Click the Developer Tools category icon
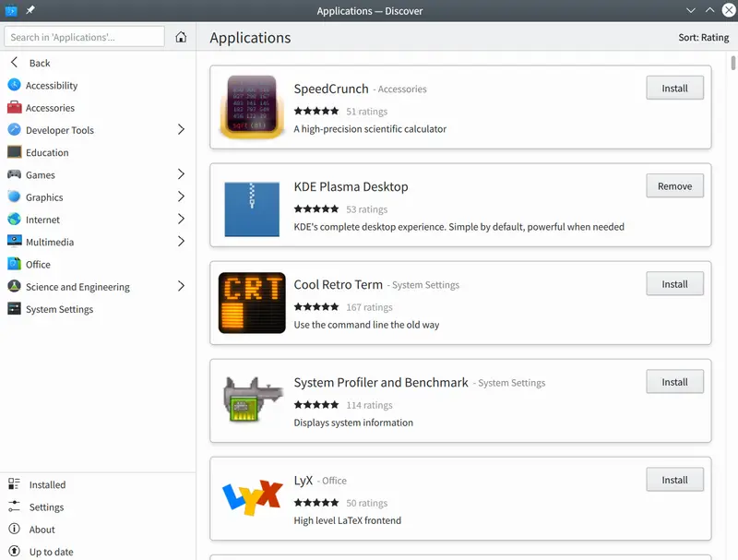The height and width of the screenshot is (560, 738). click(x=14, y=129)
